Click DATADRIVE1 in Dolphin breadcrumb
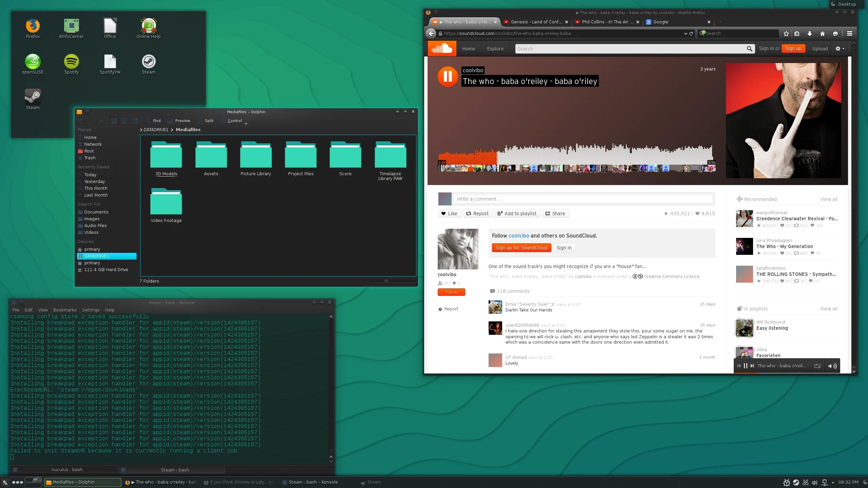The image size is (868, 488). tap(156, 130)
